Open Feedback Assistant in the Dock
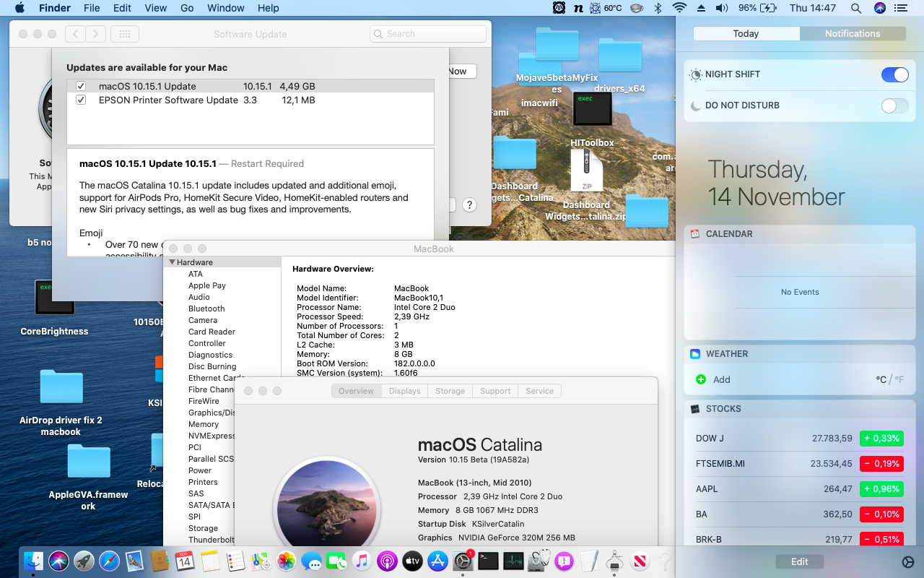Viewport: 924px width, 578px height. (565, 561)
